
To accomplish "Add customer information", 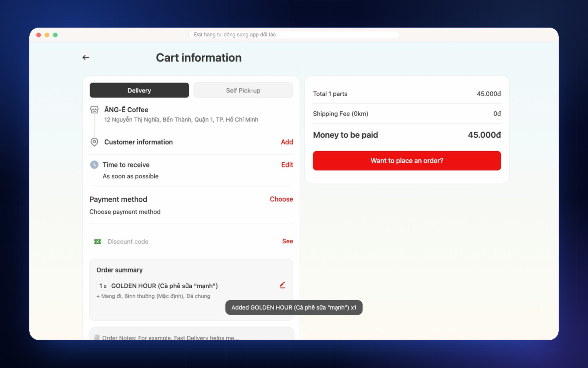I will [287, 142].
